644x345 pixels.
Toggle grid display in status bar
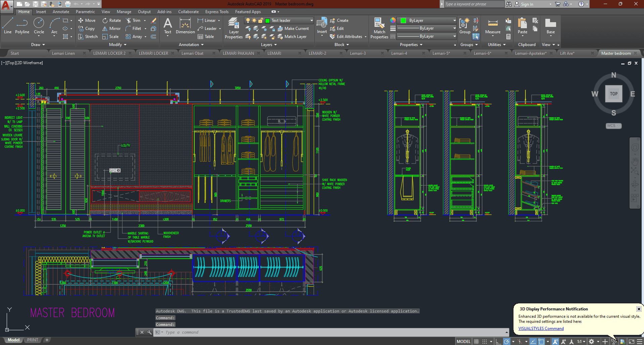[476, 342]
